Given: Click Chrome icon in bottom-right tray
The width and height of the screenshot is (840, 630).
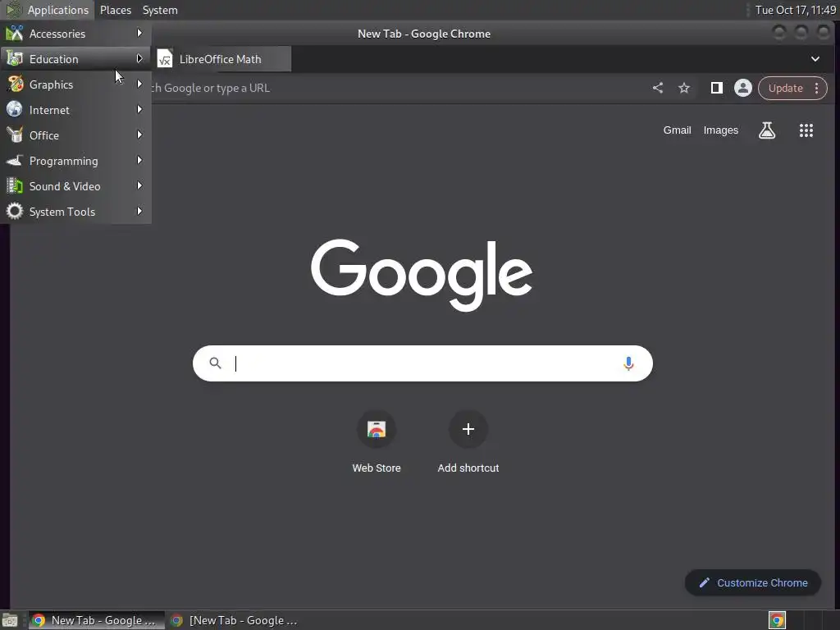Looking at the screenshot, I should tap(777, 620).
